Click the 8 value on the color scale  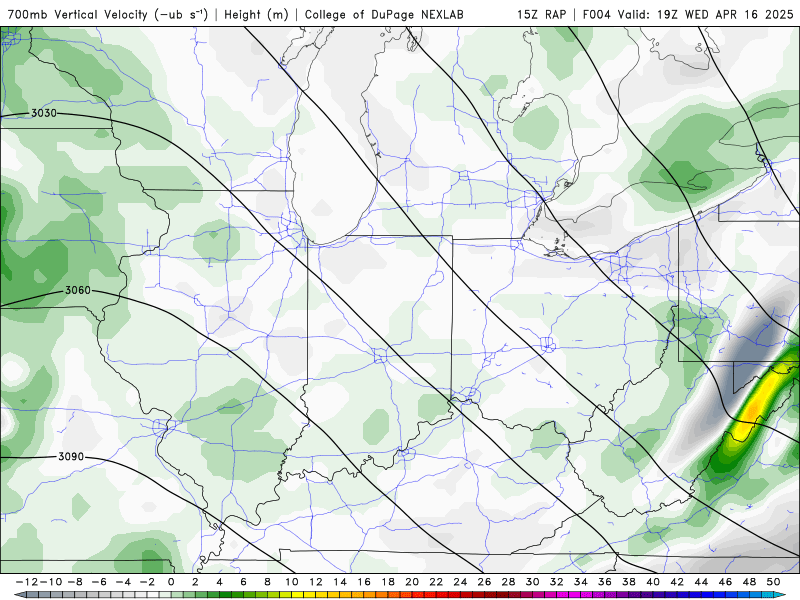click(x=267, y=582)
